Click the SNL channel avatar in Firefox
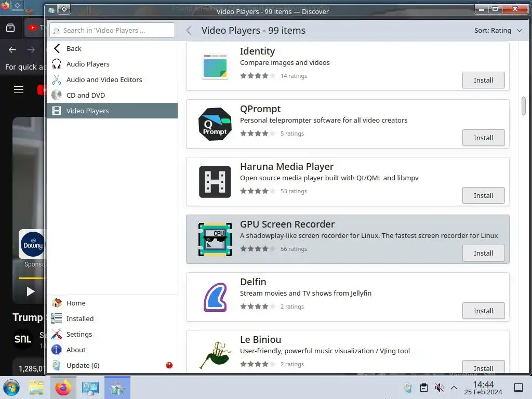This screenshot has height=399, width=532. [23, 339]
